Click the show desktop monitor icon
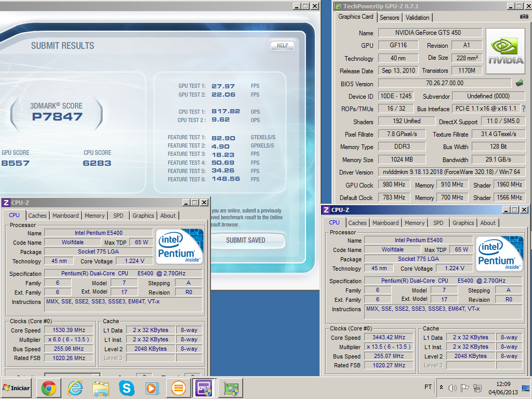532x399 pixels. tap(527, 388)
